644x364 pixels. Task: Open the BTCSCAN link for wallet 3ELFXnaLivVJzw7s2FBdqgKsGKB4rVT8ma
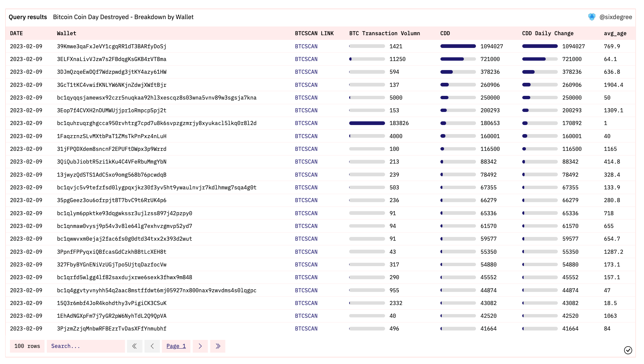point(306,59)
